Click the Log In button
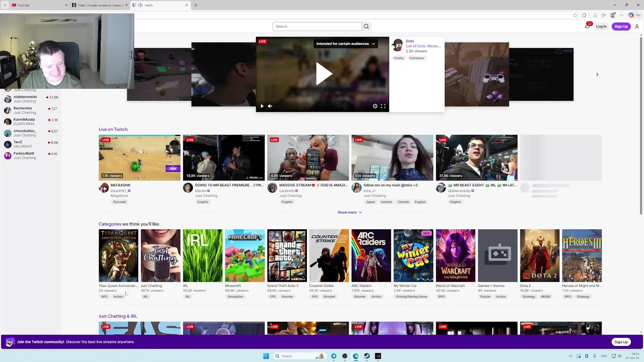Image resolution: width=644 pixels, height=362 pixels. (601, 26)
